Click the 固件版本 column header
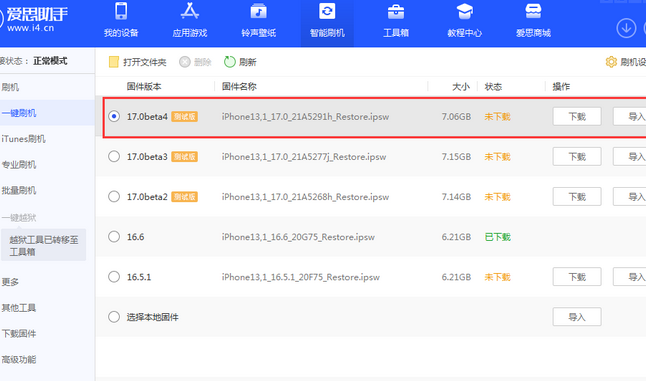 point(144,86)
